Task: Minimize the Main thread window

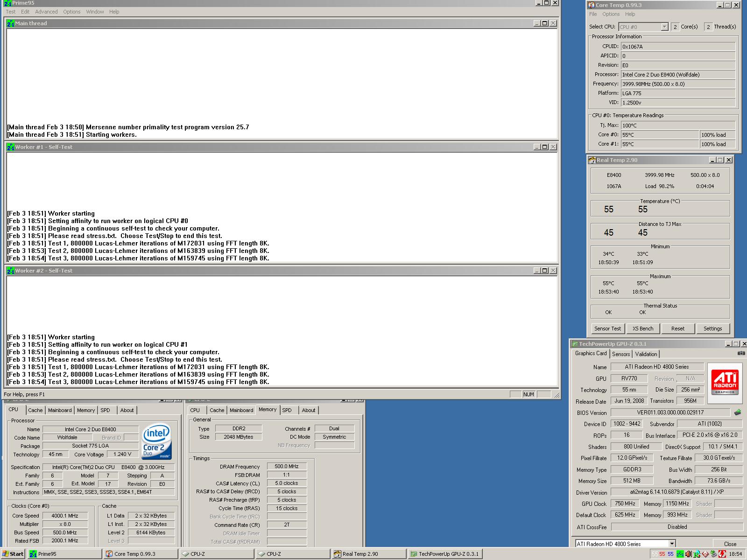Action: tap(537, 23)
